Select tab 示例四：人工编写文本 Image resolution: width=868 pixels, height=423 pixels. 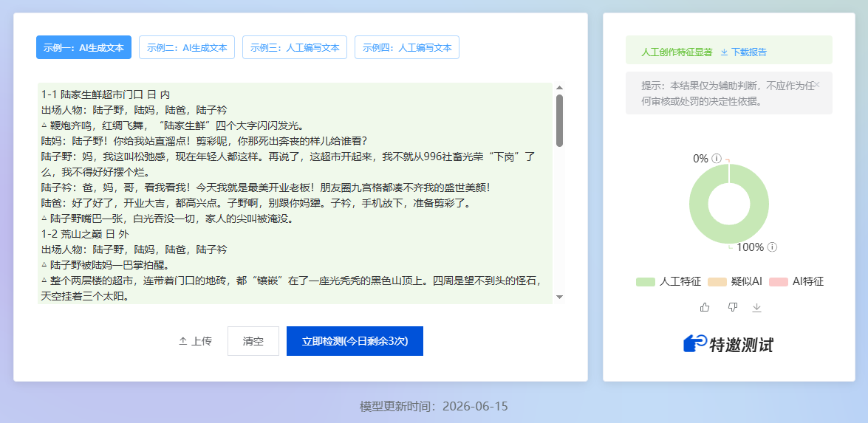[407, 47]
